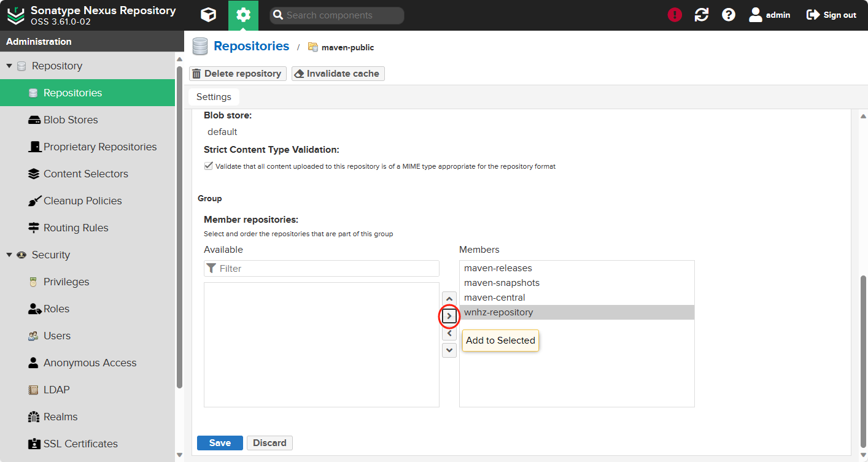Click the Invalidate cache button
Image resolution: width=868 pixels, height=462 pixels.
[x=338, y=74]
